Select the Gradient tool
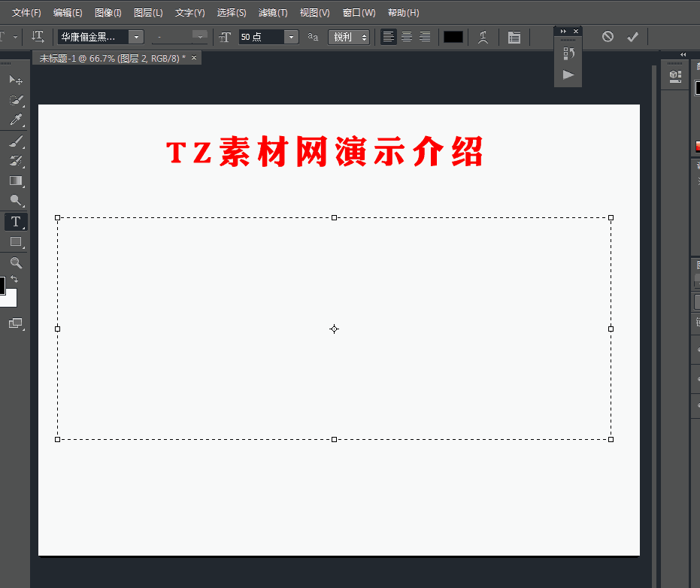 tap(16, 180)
